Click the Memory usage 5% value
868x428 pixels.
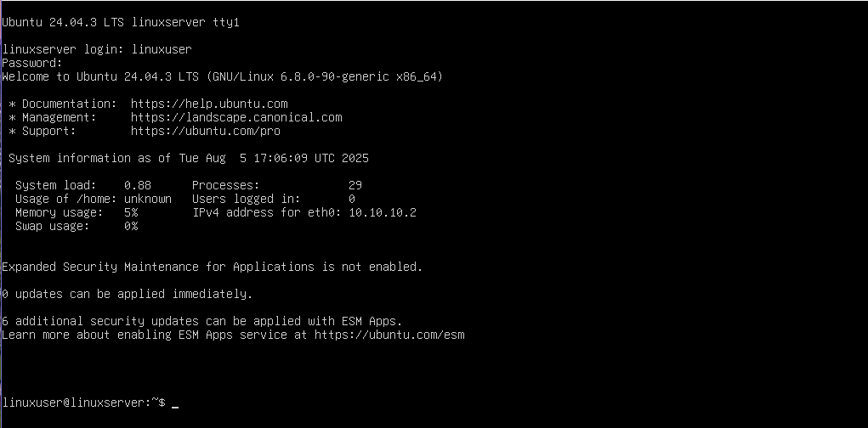pos(131,212)
